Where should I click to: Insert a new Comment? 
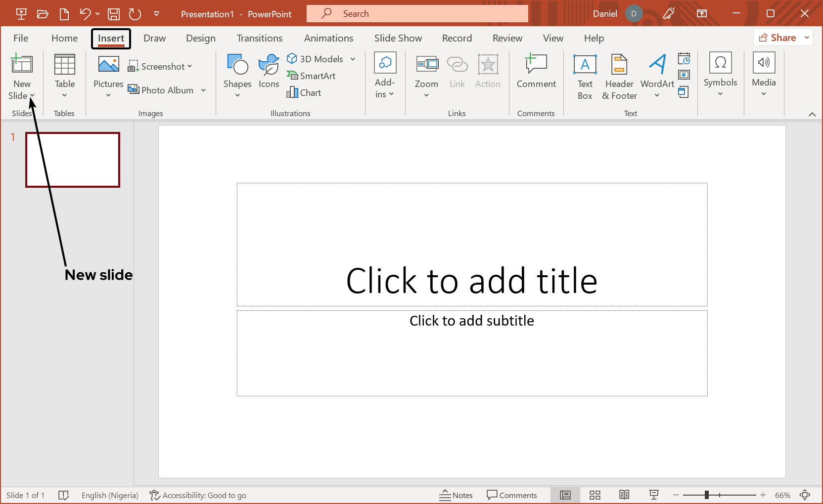[536, 75]
